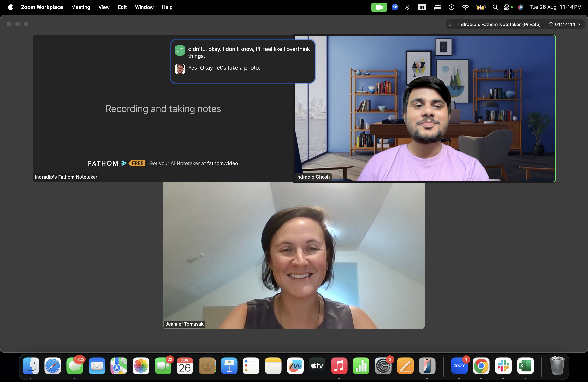The width and height of the screenshot is (588, 382).
Task: Open the battery status menu
Action: click(x=480, y=7)
